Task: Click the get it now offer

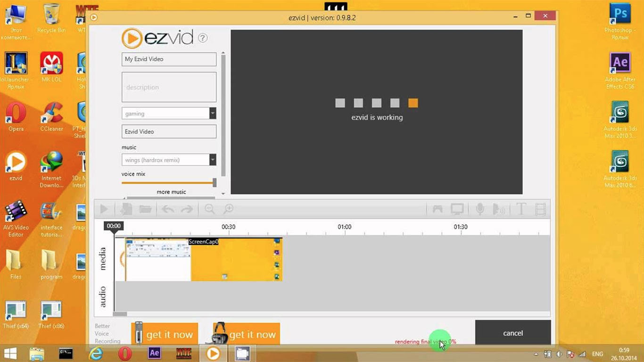Action: tap(171, 334)
